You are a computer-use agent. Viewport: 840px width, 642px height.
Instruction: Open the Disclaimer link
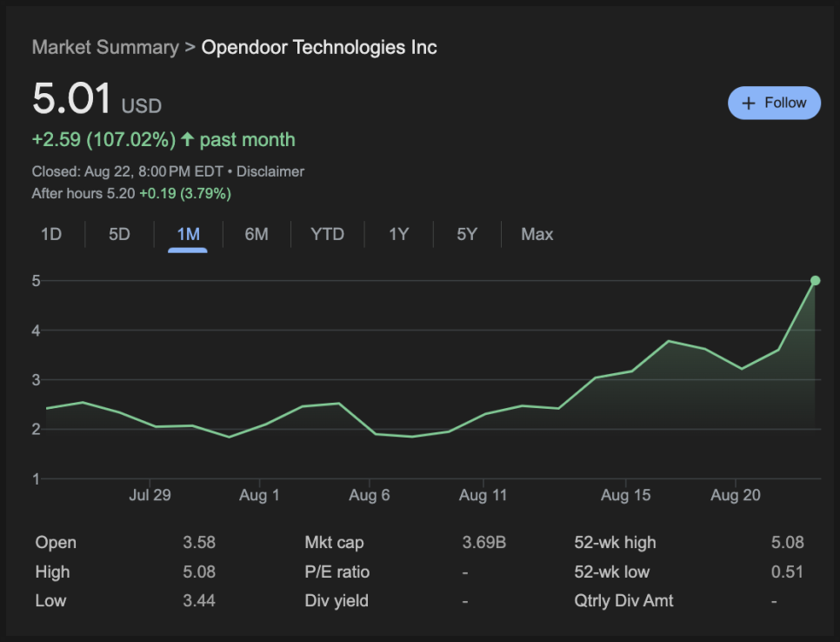tap(270, 171)
